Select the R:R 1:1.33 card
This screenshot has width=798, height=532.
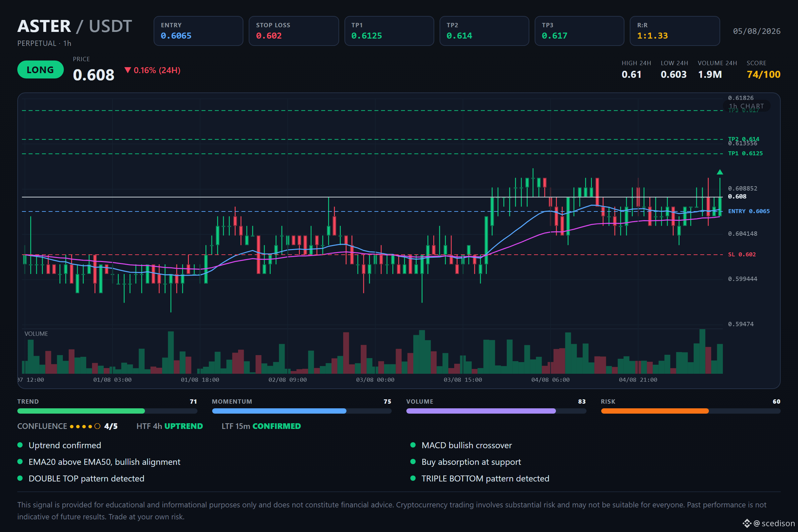[675, 31]
